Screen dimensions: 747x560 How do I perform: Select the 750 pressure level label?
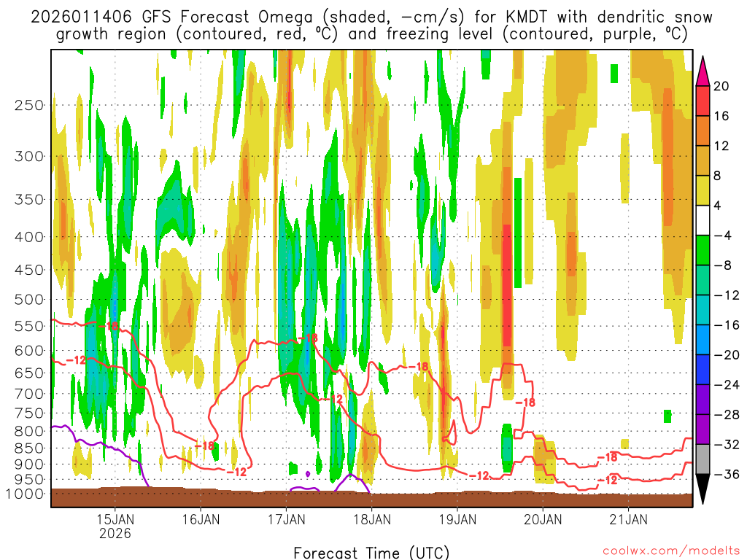pyautogui.click(x=29, y=413)
